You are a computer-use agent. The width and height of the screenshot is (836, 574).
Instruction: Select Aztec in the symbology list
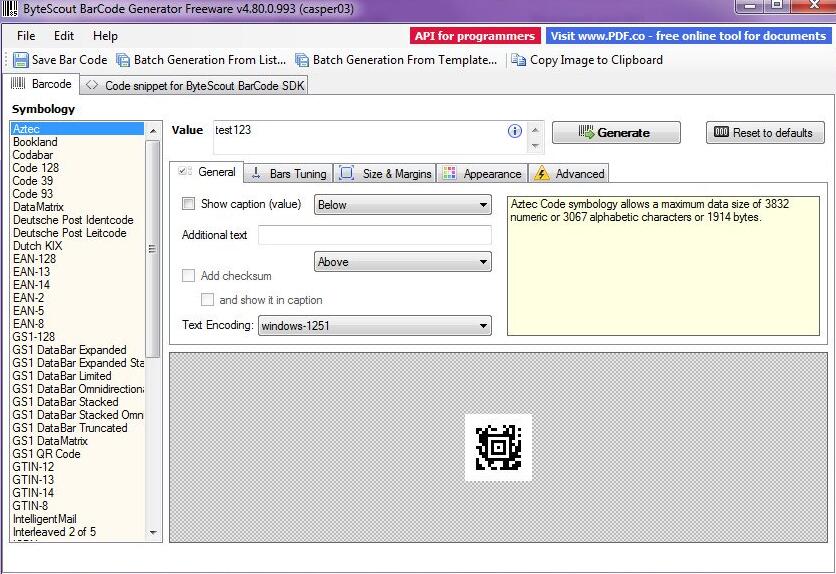coord(77,129)
